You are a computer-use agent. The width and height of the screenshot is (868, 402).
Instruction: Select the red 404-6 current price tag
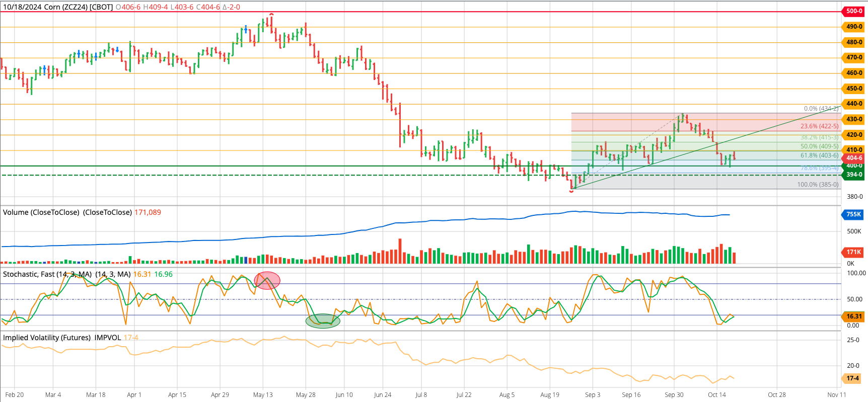tap(853, 158)
